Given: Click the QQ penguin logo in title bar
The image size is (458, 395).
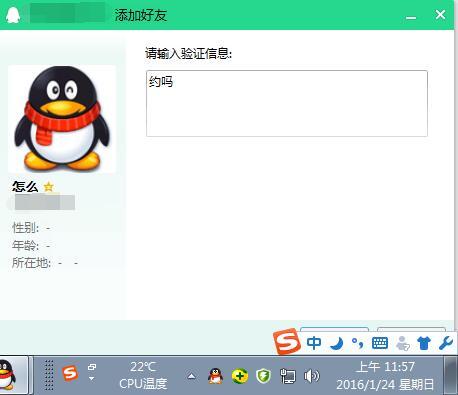Looking at the screenshot, I should point(13,15).
